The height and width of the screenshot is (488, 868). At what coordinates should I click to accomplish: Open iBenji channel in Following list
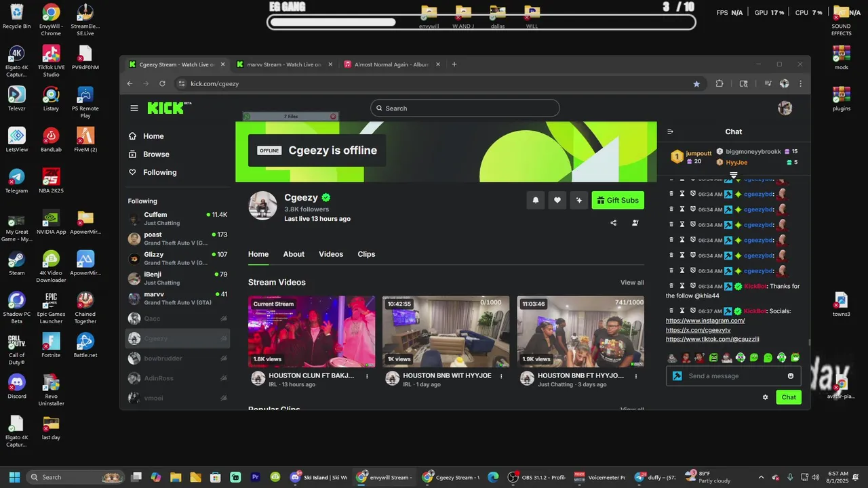178,279
